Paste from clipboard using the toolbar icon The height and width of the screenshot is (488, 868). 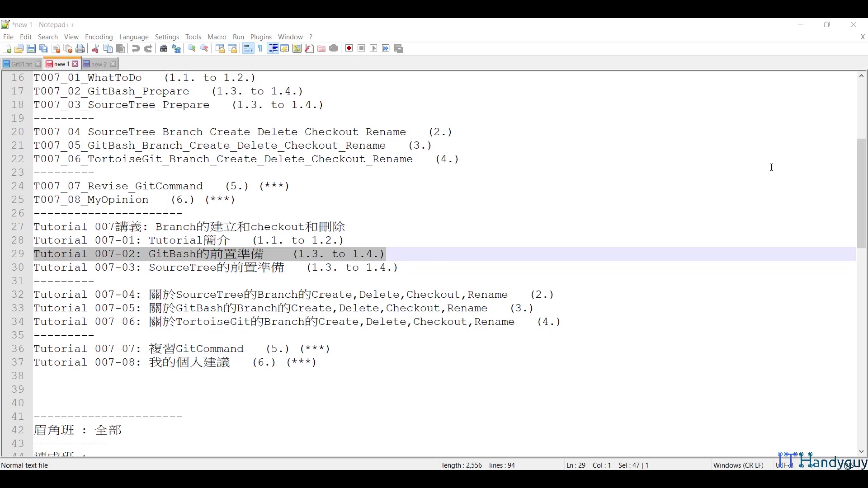[x=120, y=48]
